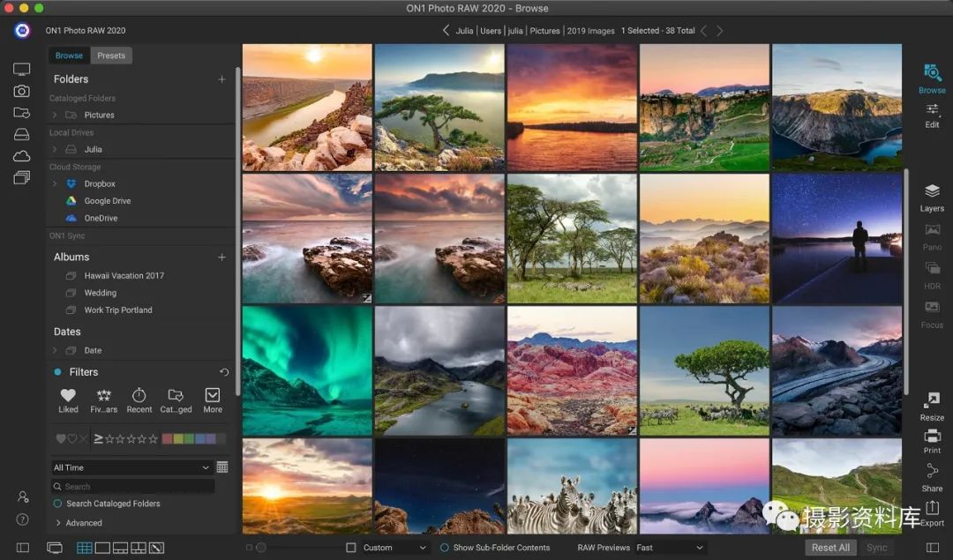Open the All Time date dropdown
This screenshot has width=953, height=560.
(131, 467)
